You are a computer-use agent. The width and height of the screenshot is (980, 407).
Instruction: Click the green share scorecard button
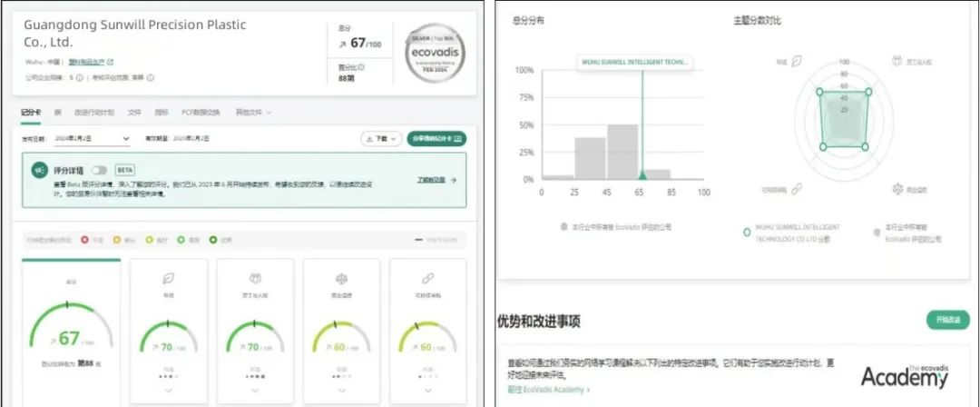(436, 139)
